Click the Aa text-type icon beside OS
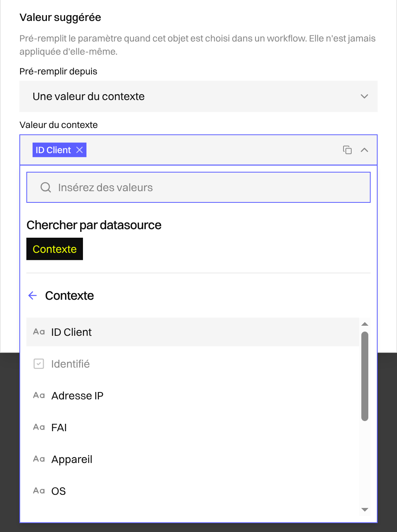Screen dimensions: 397x532 pos(39,491)
